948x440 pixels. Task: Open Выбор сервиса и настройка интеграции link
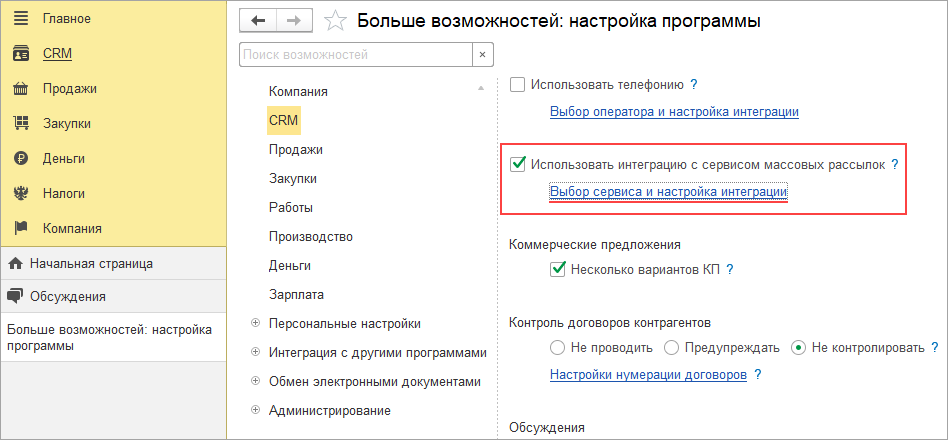click(x=669, y=191)
